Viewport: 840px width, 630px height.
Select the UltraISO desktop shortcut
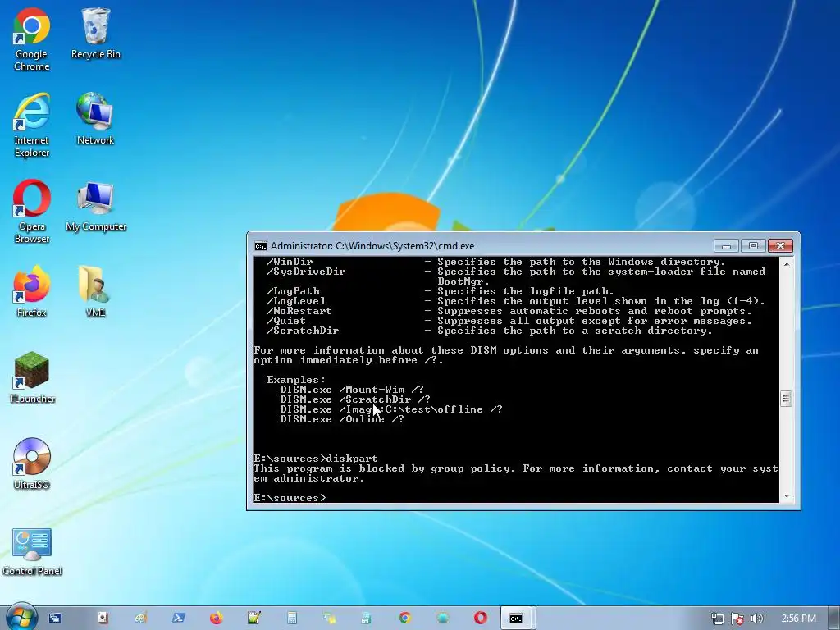coord(32,464)
